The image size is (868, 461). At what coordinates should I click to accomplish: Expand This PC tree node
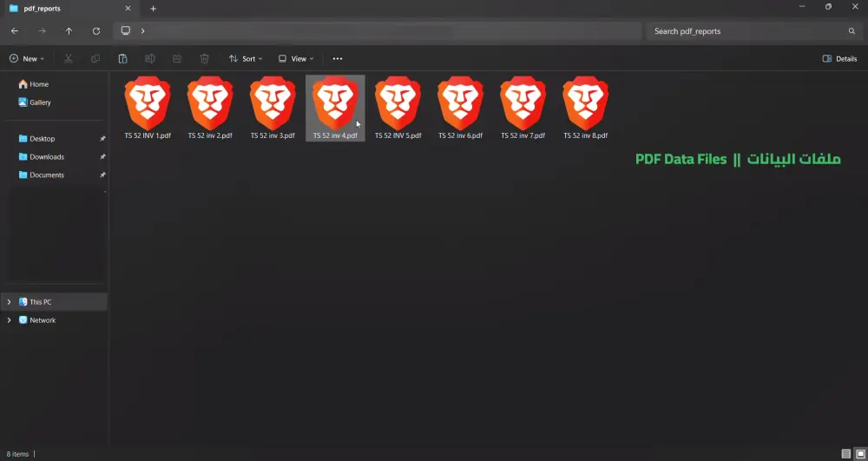point(9,302)
